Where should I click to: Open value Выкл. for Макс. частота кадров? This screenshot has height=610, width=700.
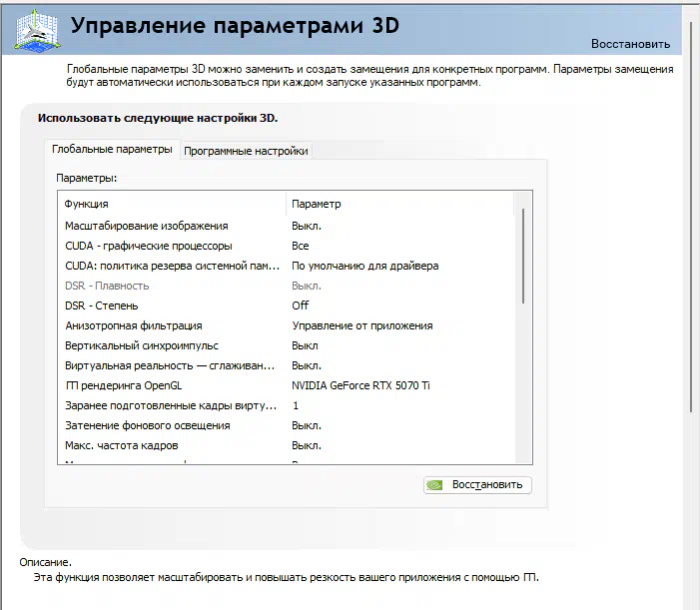pos(307,445)
